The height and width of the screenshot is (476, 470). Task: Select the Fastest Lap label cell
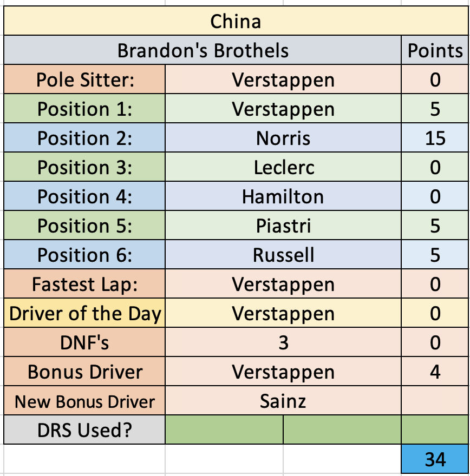(84, 283)
